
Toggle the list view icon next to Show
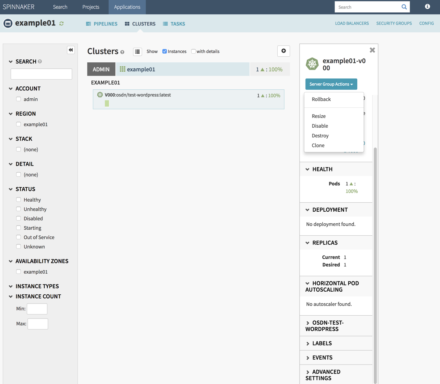[x=137, y=51]
